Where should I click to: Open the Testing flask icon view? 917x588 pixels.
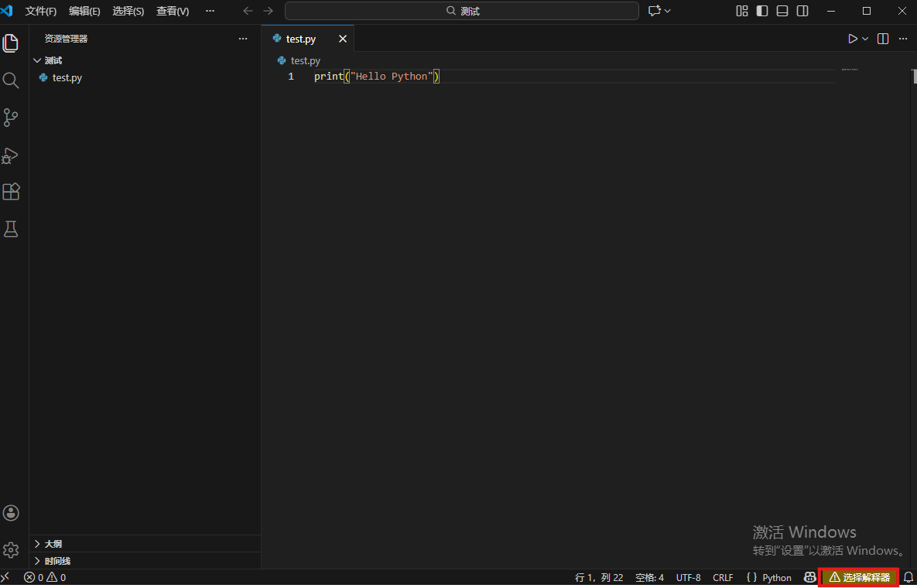pyautogui.click(x=11, y=229)
